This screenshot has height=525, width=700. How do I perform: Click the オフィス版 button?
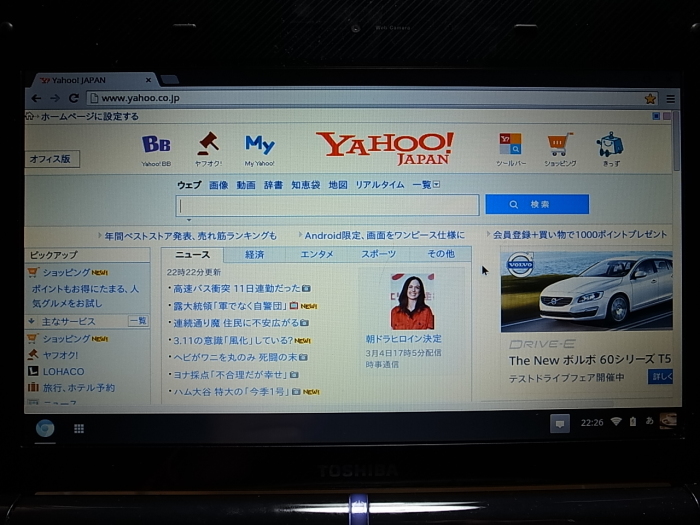point(52,159)
